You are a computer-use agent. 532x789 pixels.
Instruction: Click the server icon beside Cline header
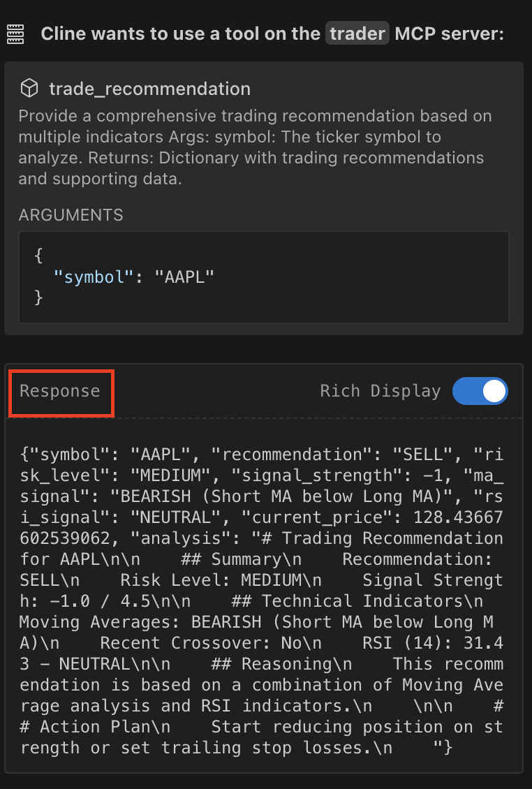coord(15,34)
